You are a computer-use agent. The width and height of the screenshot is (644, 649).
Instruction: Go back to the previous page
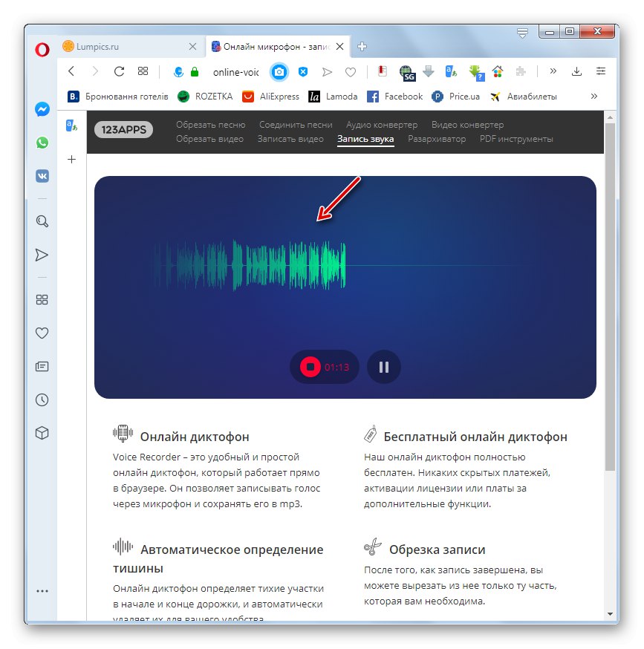tap(71, 71)
